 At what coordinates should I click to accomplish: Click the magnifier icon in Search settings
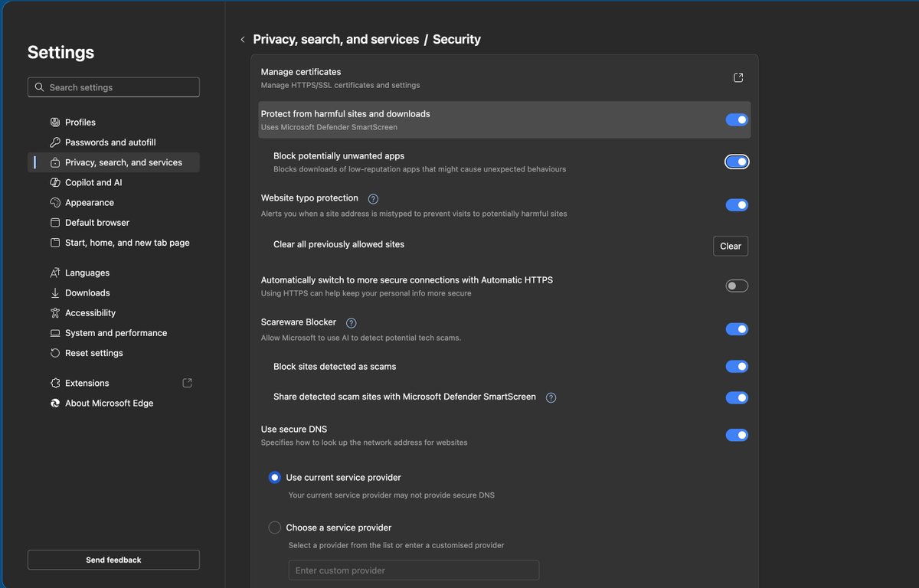tap(39, 87)
